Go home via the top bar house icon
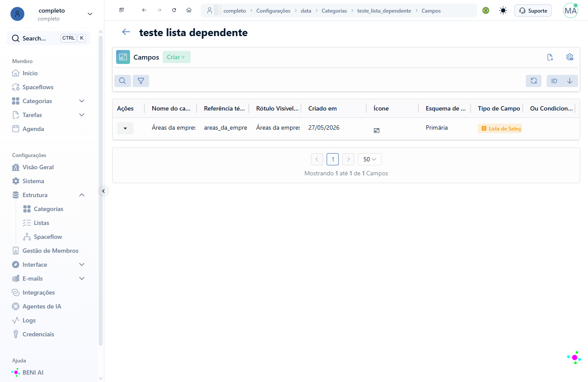The image size is (588, 382). pyautogui.click(x=189, y=10)
